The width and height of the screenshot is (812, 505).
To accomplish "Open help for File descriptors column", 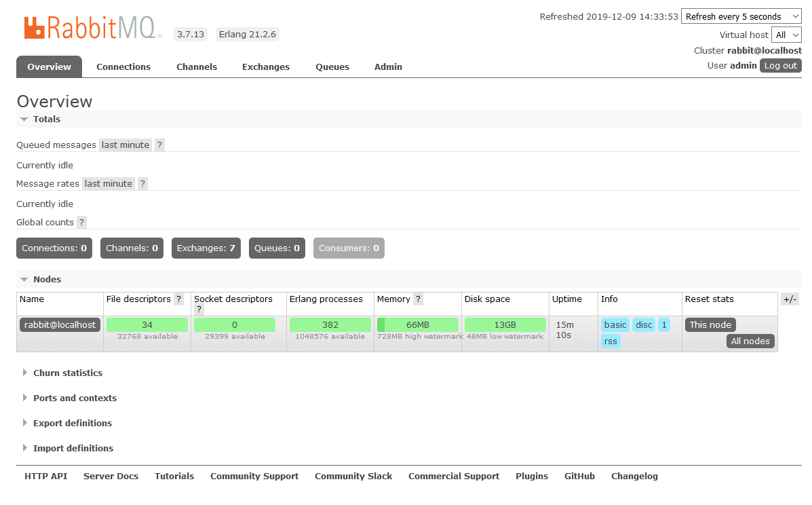I will coord(178,299).
